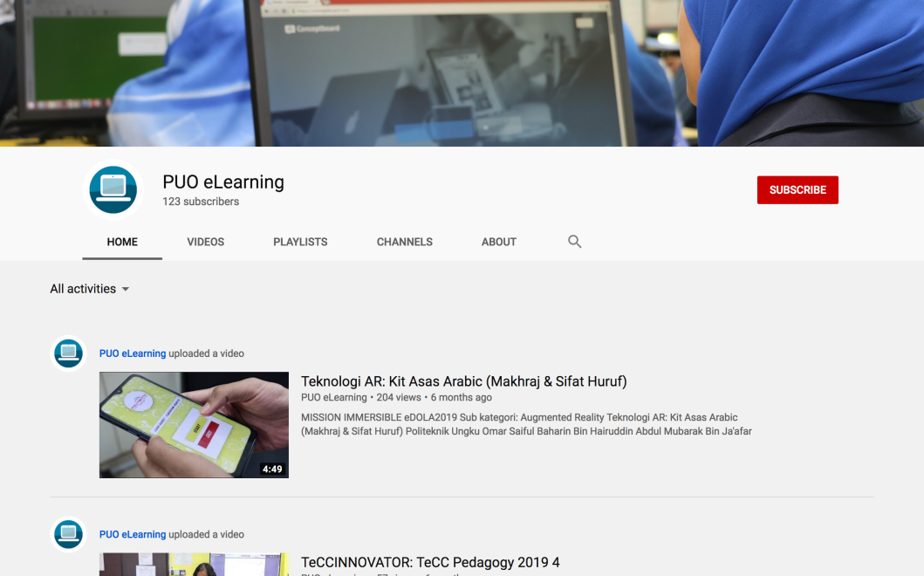The height and width of the screenshot is (576, 924).
Task: Open the TeCCINNOVATOR: TeCC Pedagogy 2019 4 title
Action: coord(430,563)
